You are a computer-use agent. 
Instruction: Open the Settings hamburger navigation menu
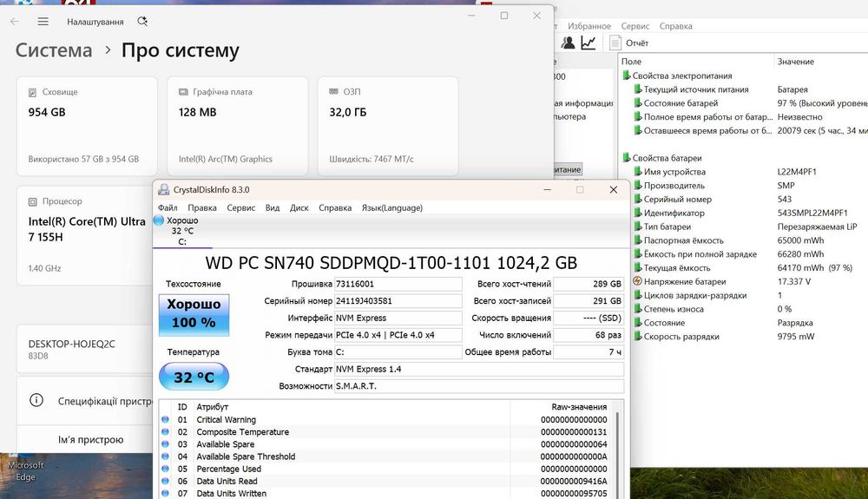tap(43, 22)
